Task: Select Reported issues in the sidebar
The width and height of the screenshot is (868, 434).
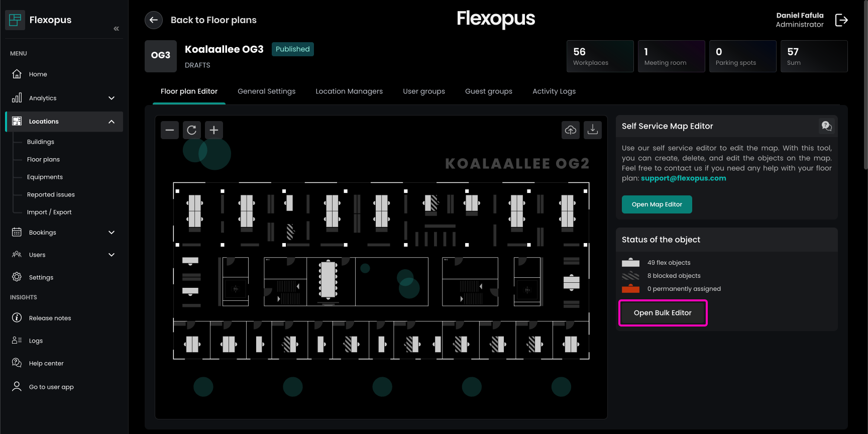Action: 51,194
